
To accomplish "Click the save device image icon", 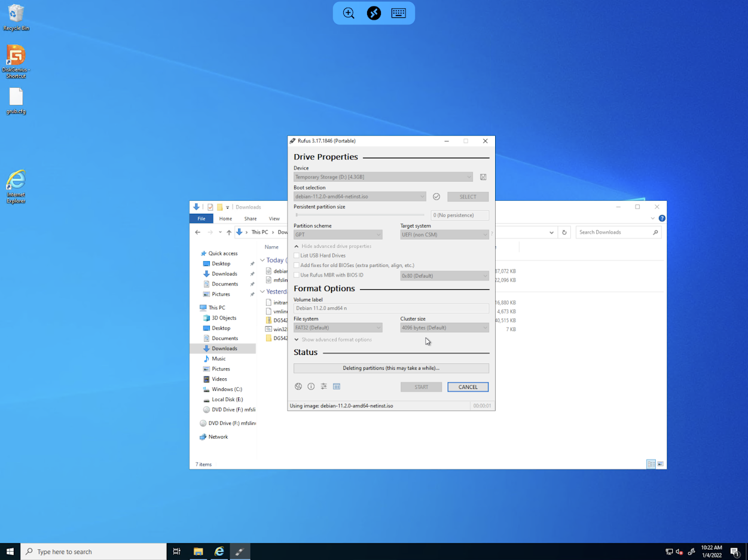I will [x=483, y=177].
